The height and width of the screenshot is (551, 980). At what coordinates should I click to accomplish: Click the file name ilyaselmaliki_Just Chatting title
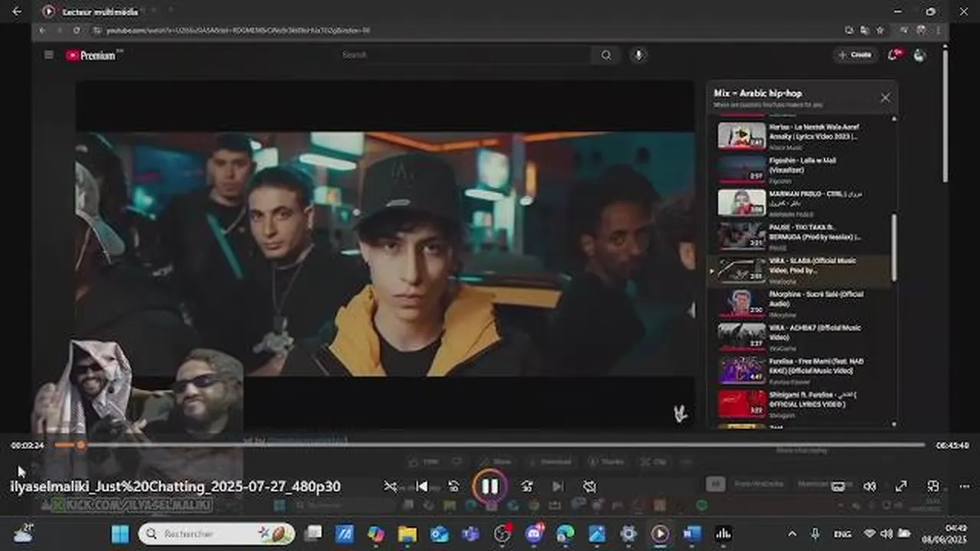[x=175, y=486]
